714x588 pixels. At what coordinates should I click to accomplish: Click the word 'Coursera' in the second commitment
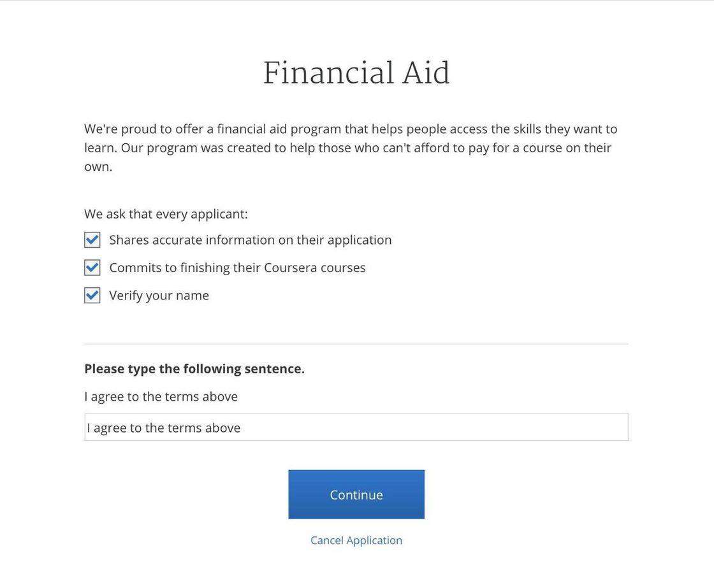click(290, 268)
